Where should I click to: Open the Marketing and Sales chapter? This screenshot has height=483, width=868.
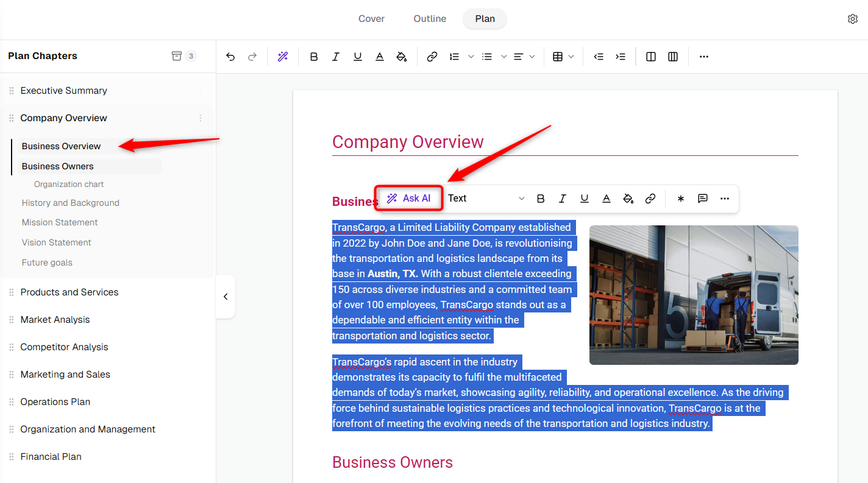coord(65,375)
